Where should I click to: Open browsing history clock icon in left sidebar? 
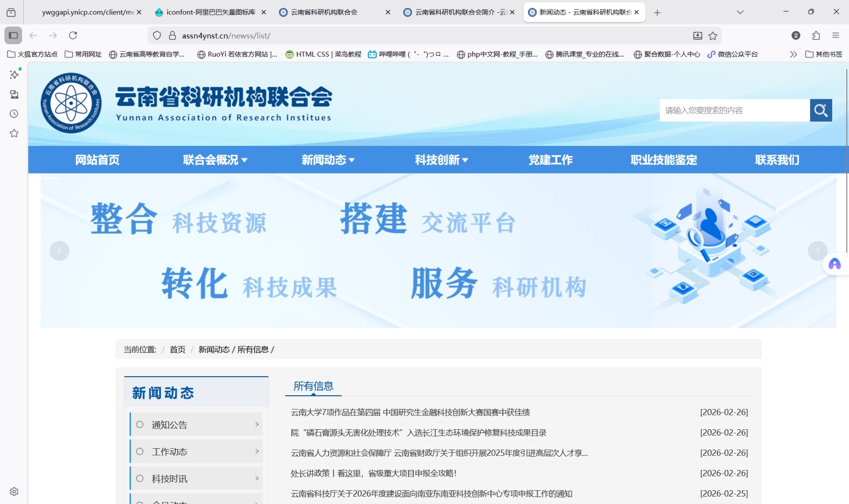[13, 114]
